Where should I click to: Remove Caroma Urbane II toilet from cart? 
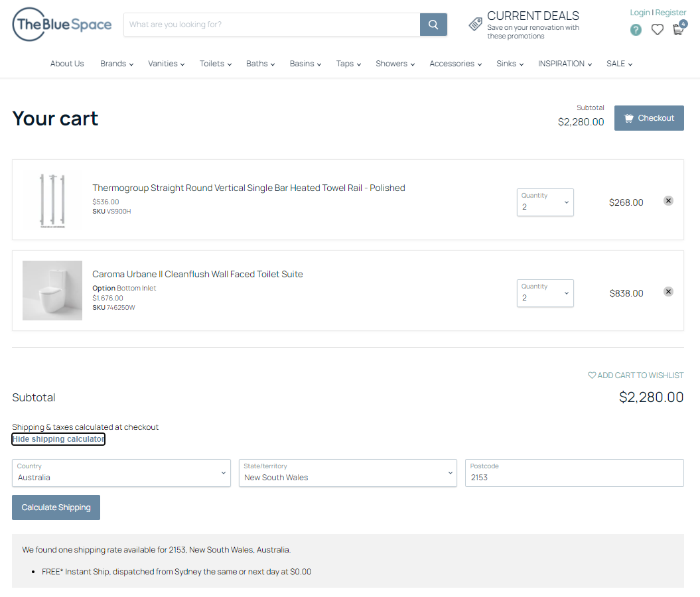668,292
